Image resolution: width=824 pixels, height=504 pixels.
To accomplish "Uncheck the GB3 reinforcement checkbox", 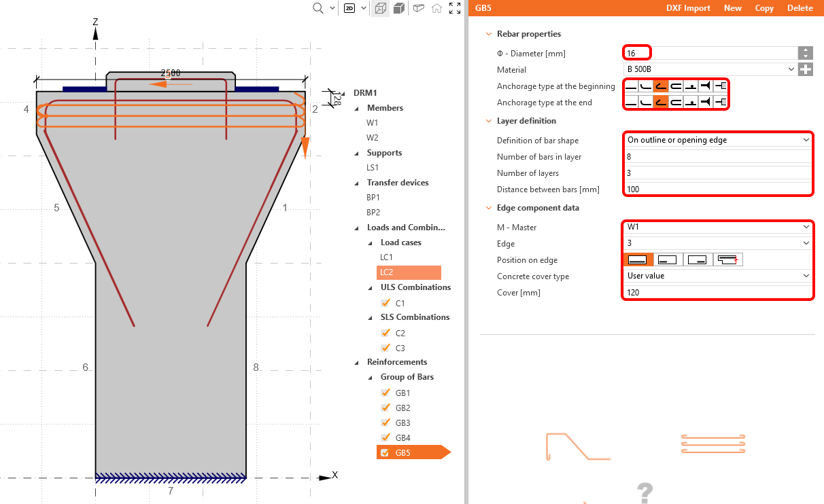I will click(385, 423).
